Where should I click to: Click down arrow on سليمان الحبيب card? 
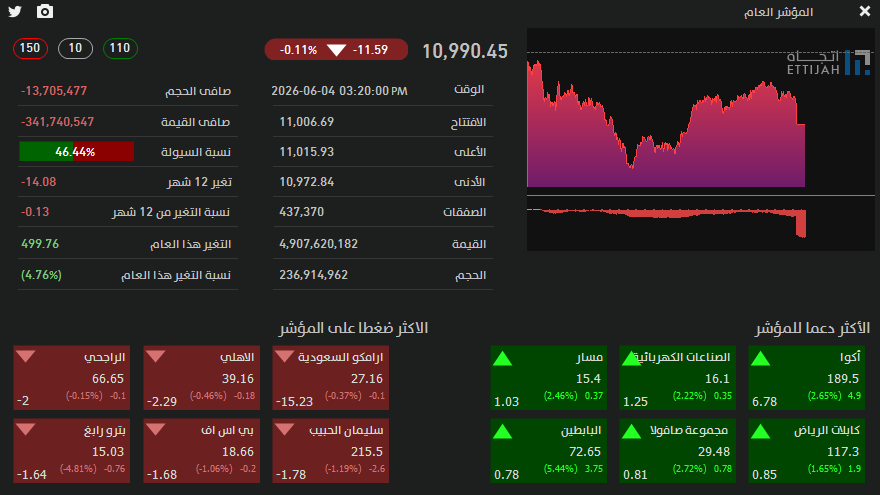[285, 429]
